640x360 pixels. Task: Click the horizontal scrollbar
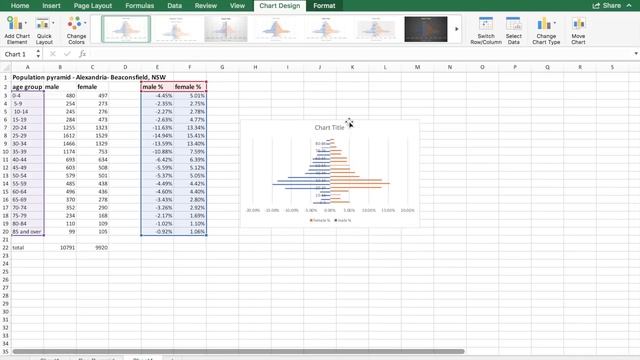pos(238,351)
